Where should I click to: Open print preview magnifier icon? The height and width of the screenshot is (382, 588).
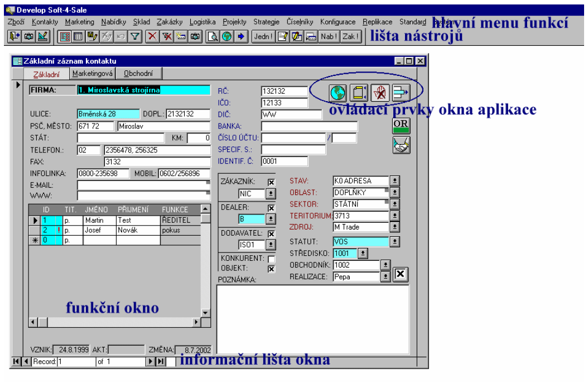(x=213, y=37)
